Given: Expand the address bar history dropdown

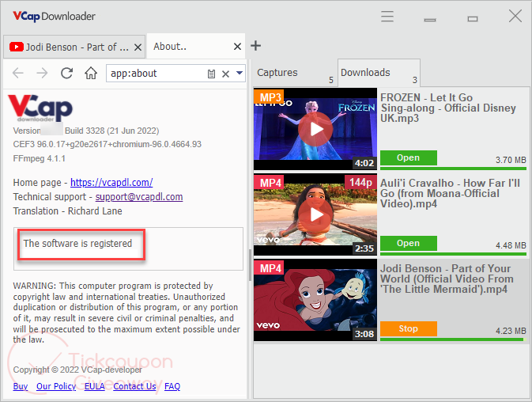Looking at the screenshot, I should (x=240, y=73).
